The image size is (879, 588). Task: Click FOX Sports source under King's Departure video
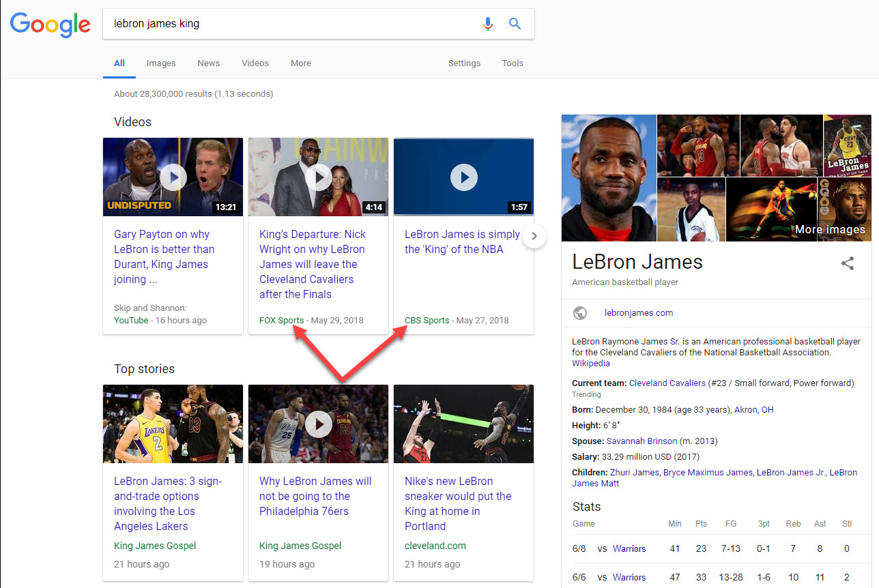coord(282,321)
